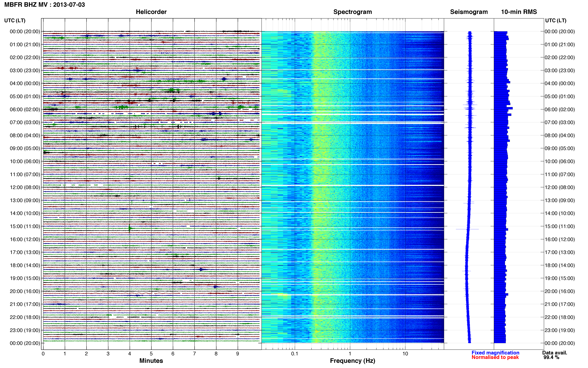The width and height of the screenshot is (588, 368).
Task: Click 11:00 (07:00) on the left time axis
Action: tap(25, 174)
